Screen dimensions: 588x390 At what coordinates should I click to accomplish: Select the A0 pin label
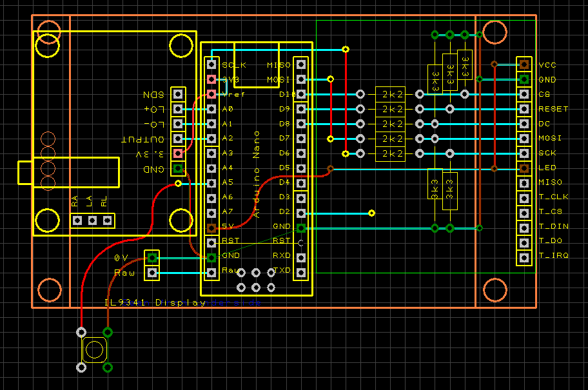[228, 109]
